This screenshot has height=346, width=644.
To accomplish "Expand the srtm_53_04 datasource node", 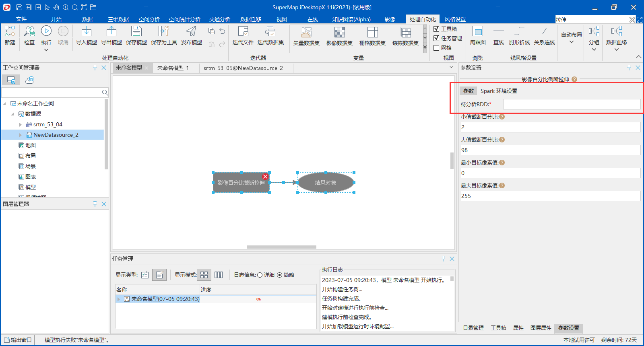I will coord(20,125).
